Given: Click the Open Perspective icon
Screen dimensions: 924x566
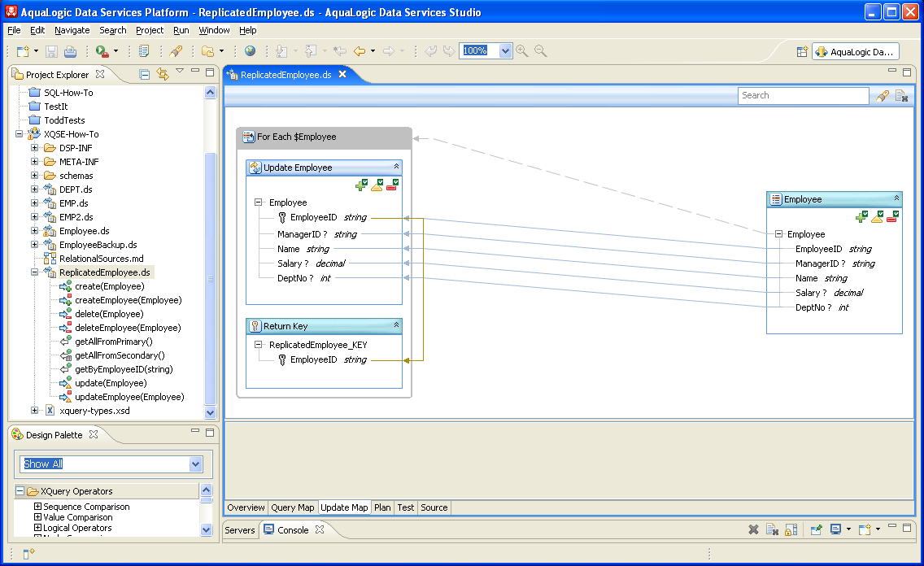Looking at the screenshot, I should 802,52.
